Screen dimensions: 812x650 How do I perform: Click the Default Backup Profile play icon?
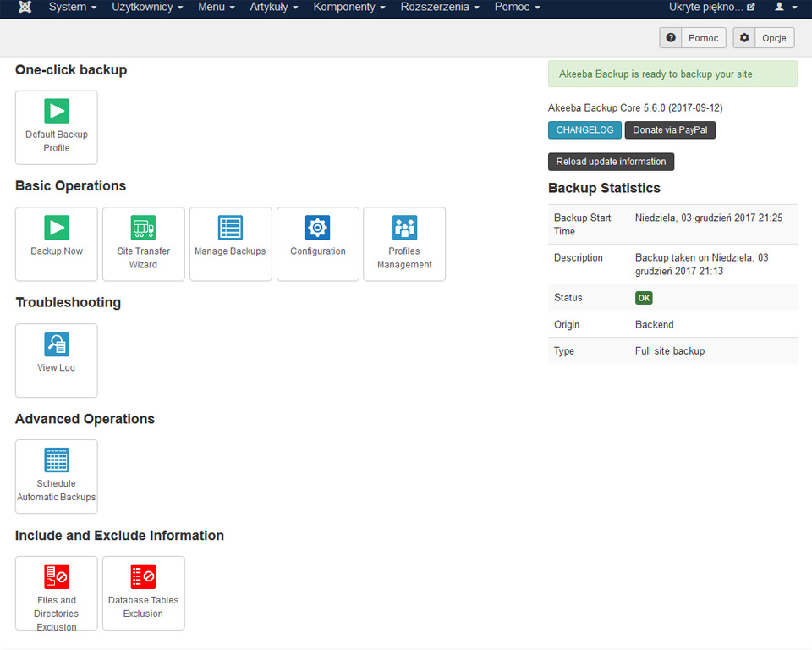57,111
